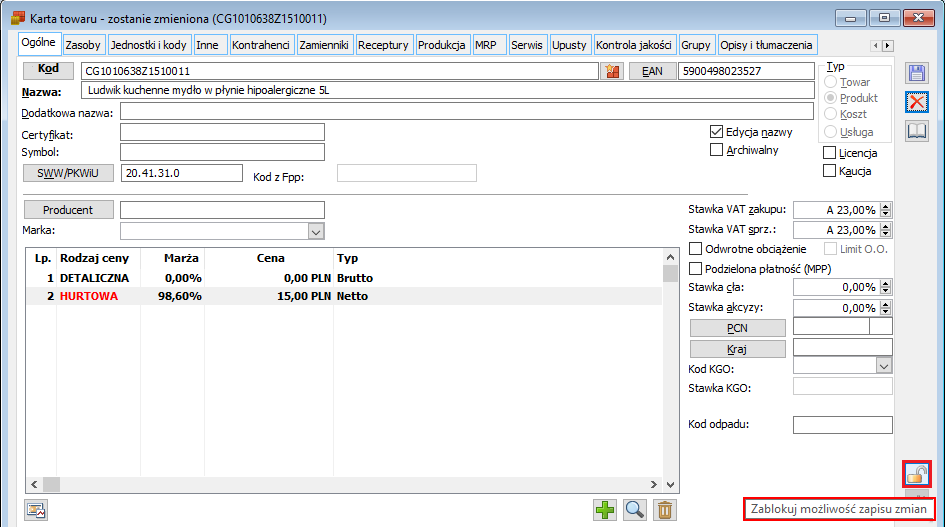Open the Kontrola jakości tab
The width and height of the screenshot is (945, 527).
click(634, 45)
